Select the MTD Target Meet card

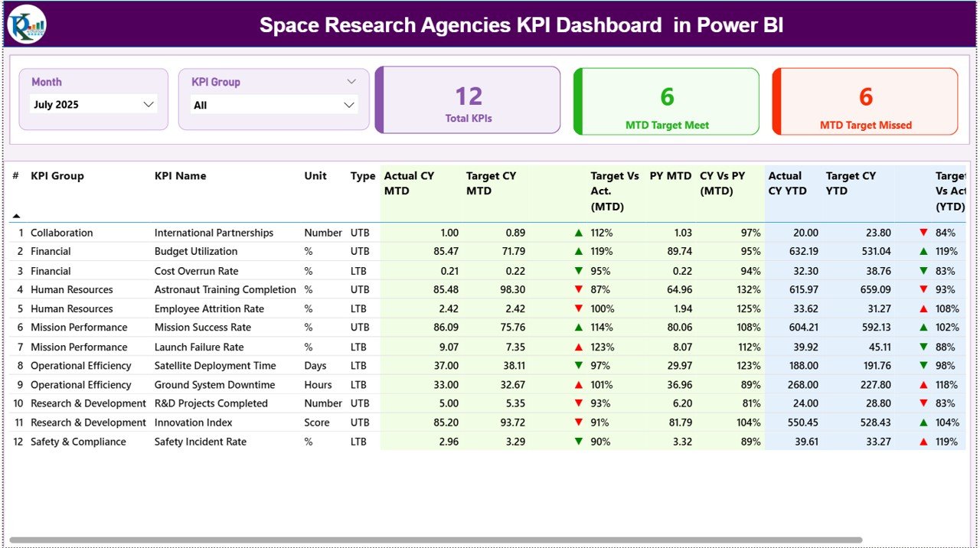coord(666,101)
